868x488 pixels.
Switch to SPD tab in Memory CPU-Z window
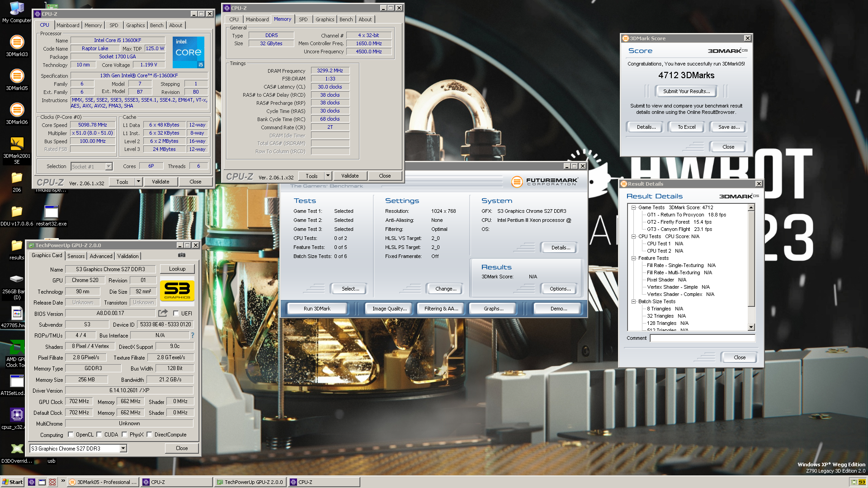303,19
